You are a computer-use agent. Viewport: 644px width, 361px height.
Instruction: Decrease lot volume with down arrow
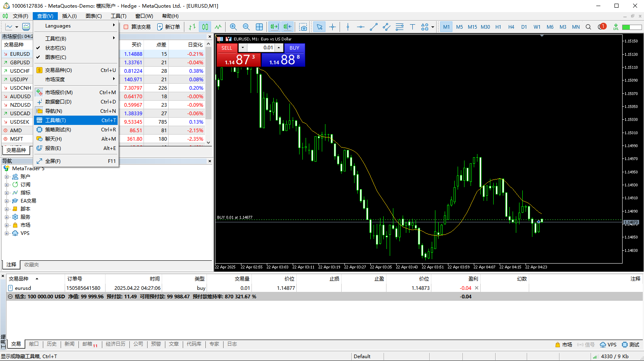click(x=243, y=48)
